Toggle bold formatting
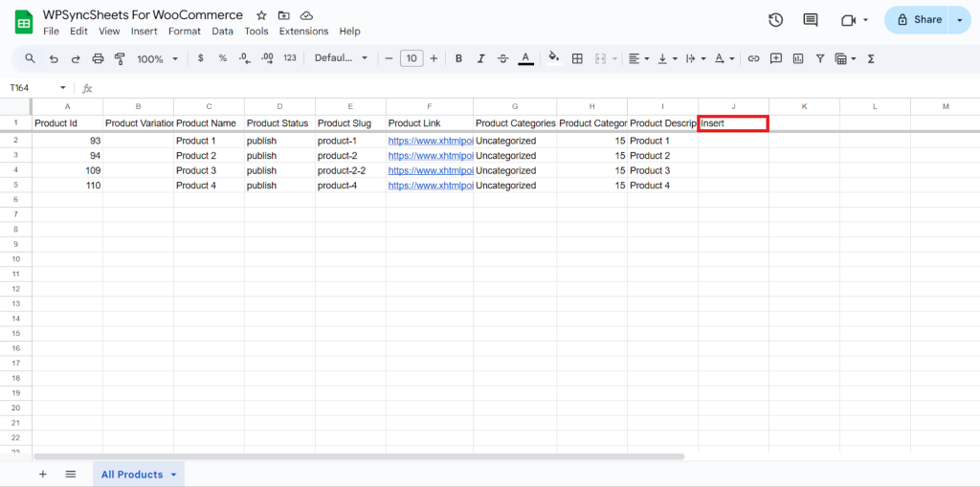This screenshot has height=487, width=980. pyautogui.click(x=458, y=58)
